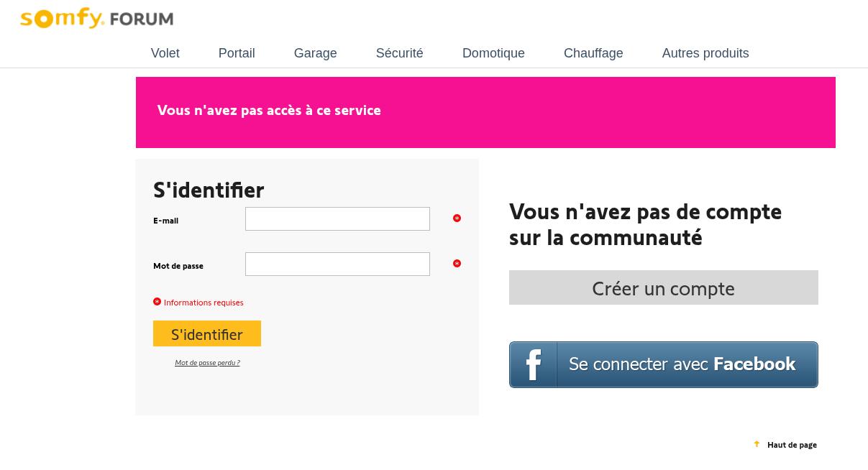The height and width of the screenshot is (470, 868).
Task: Focus the E-mail input field
Action: 337,219
